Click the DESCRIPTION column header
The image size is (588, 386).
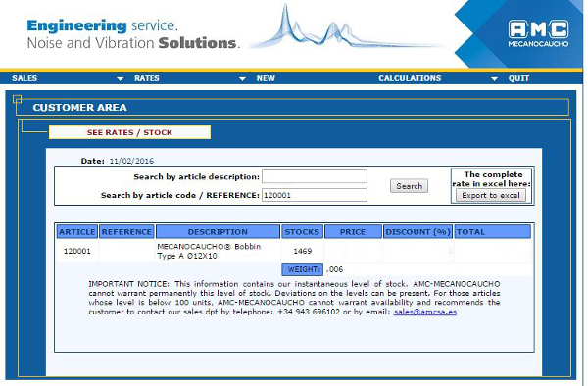(x=218, y=231)
